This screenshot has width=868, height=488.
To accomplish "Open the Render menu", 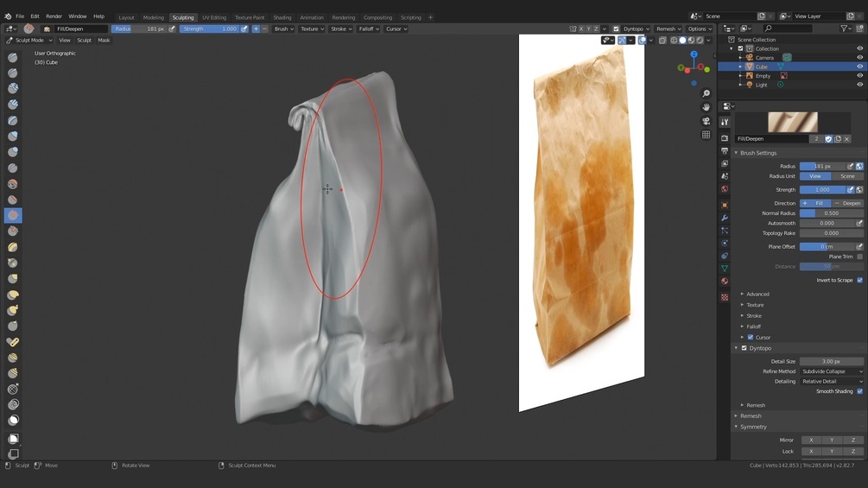I will 54,16.
